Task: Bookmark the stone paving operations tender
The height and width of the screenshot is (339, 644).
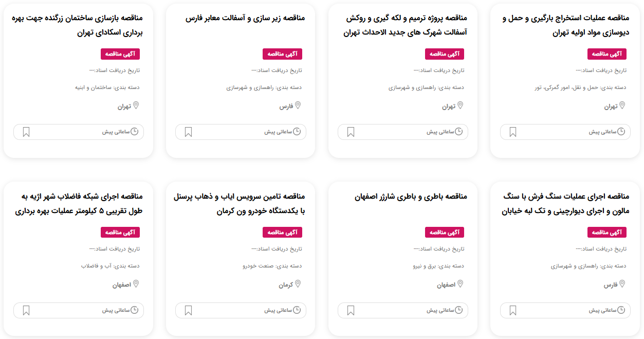Action: coord(512,311)
